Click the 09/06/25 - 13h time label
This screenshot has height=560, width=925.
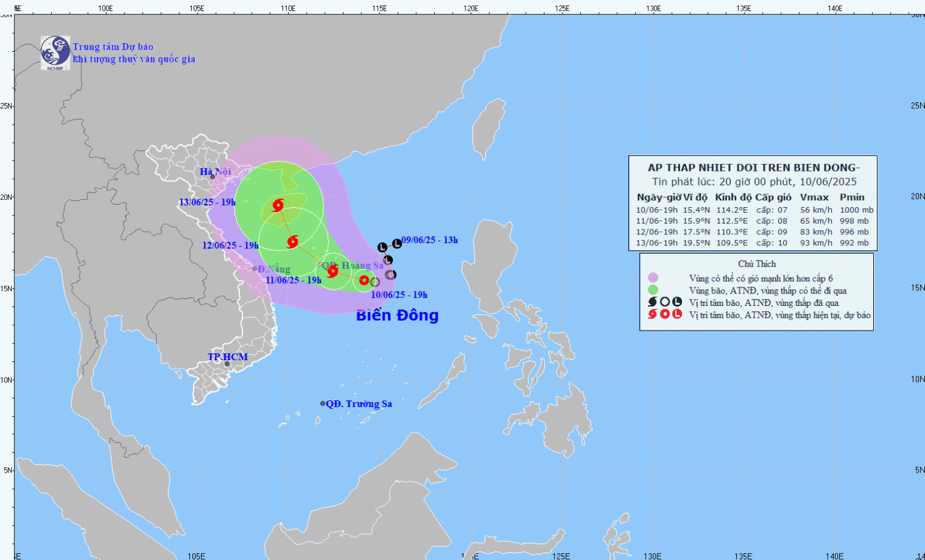[430, 240]
